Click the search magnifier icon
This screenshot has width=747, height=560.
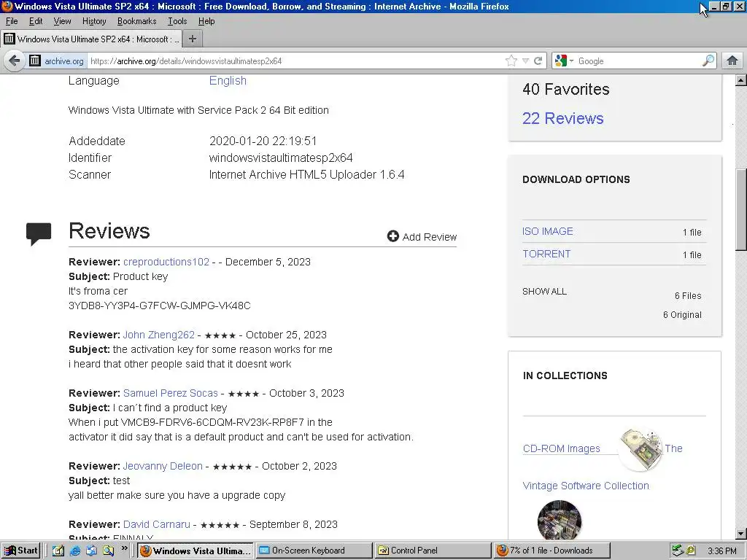coord(708,61)
